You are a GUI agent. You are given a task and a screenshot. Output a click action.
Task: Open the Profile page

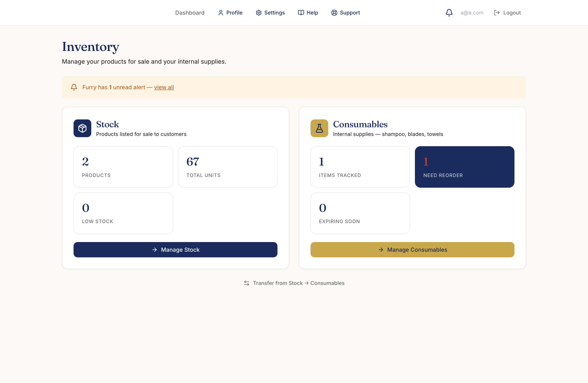tap(230, 13)
